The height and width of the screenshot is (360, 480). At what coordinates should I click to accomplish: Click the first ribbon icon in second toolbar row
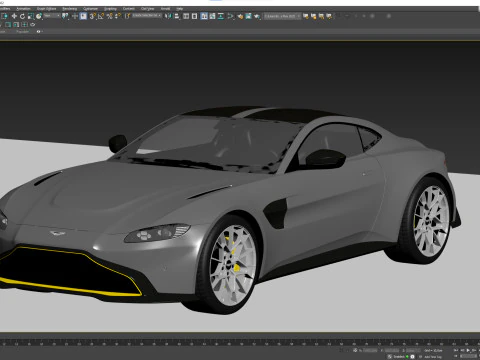pos(7,25)
